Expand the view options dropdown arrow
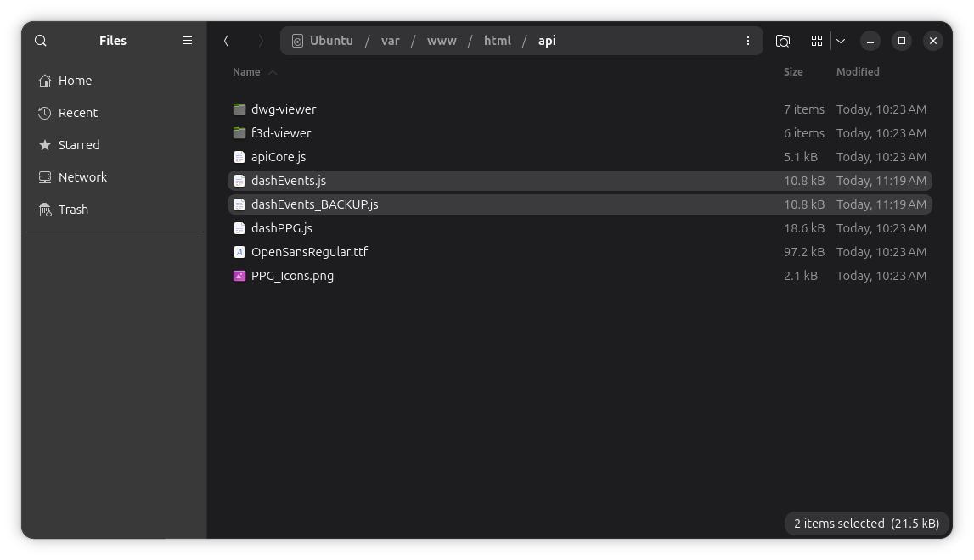The height and width of the screenshot is (560, 974). click(841, 41)
